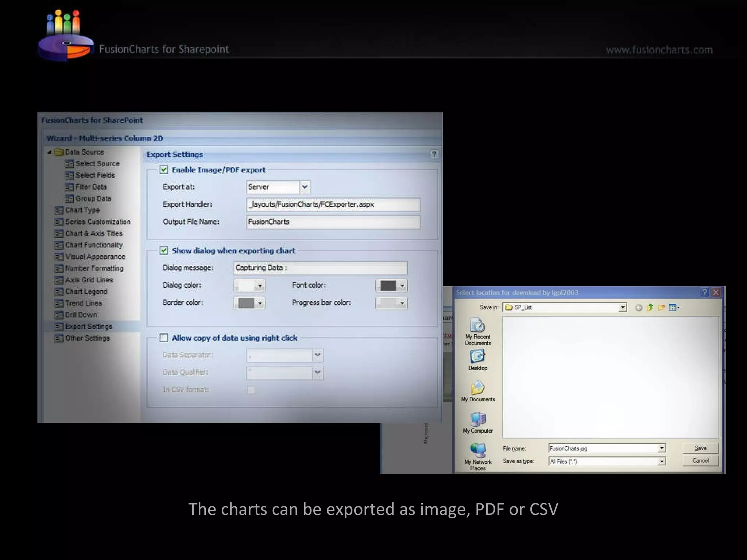Image resolution: width=747 pixels, height=560 pixels.
Task: Open Number Formatting settings
Action: [x=94, y=268]
